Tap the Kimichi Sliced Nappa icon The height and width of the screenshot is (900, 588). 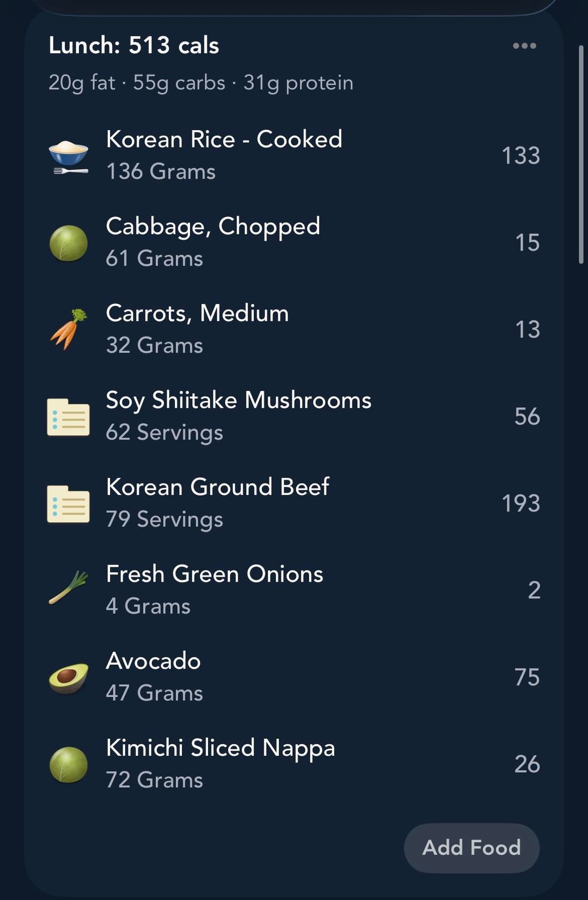[x=69, y=764]
